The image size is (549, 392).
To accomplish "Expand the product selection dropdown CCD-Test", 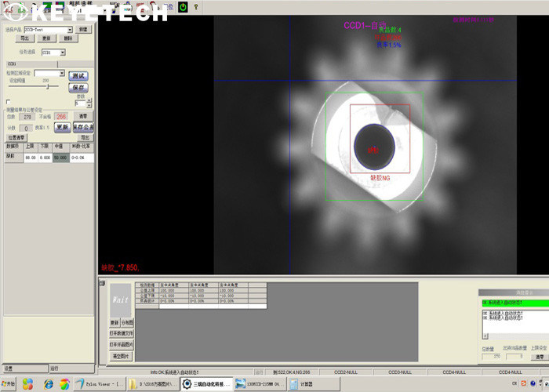I will 71,29.
